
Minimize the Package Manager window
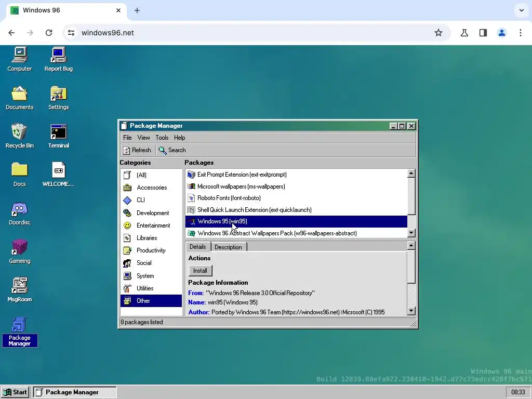[393, 126]
